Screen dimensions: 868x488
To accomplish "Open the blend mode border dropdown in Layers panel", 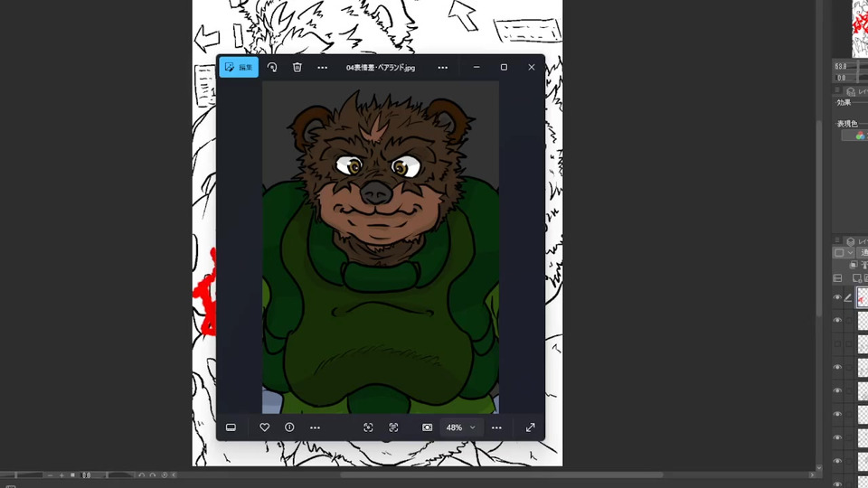I will tap(844, 253).
